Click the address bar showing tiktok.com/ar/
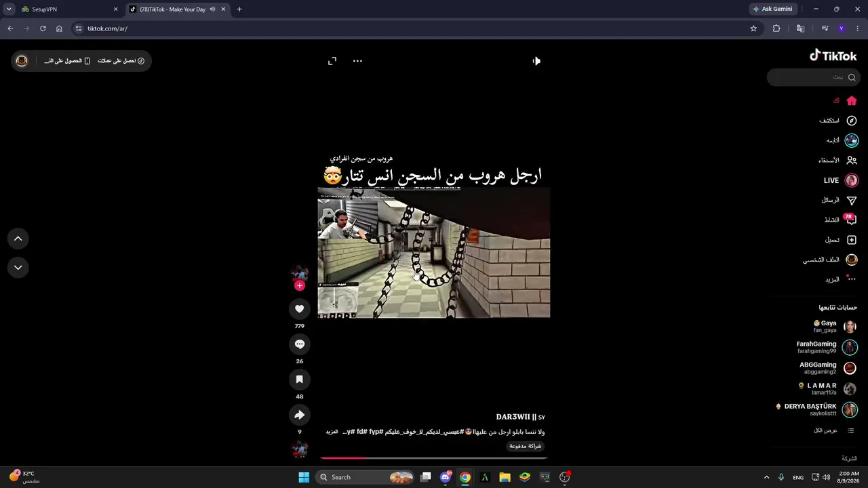Image resolution: width=868 pixels, height=488 pixels. [x=414, y=28]
